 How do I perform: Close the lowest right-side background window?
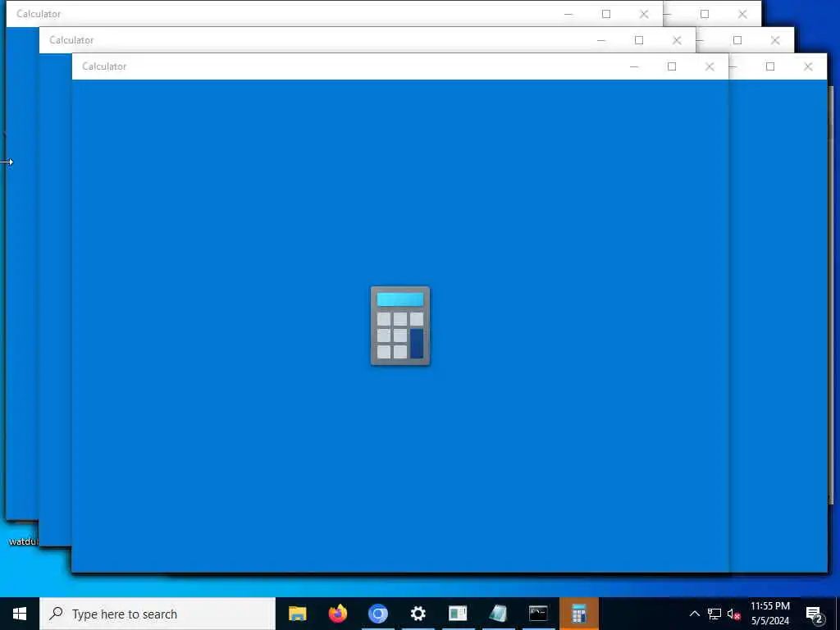coord(808,66)
